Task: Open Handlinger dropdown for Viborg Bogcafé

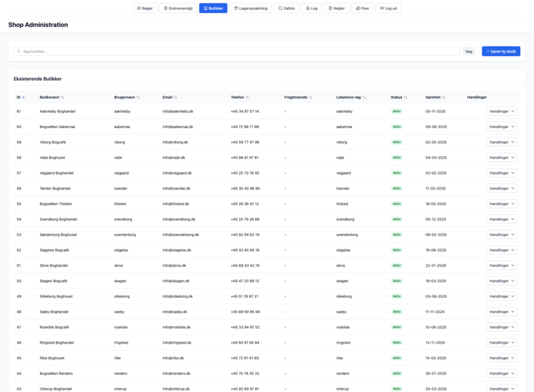Action: point(501,142)
